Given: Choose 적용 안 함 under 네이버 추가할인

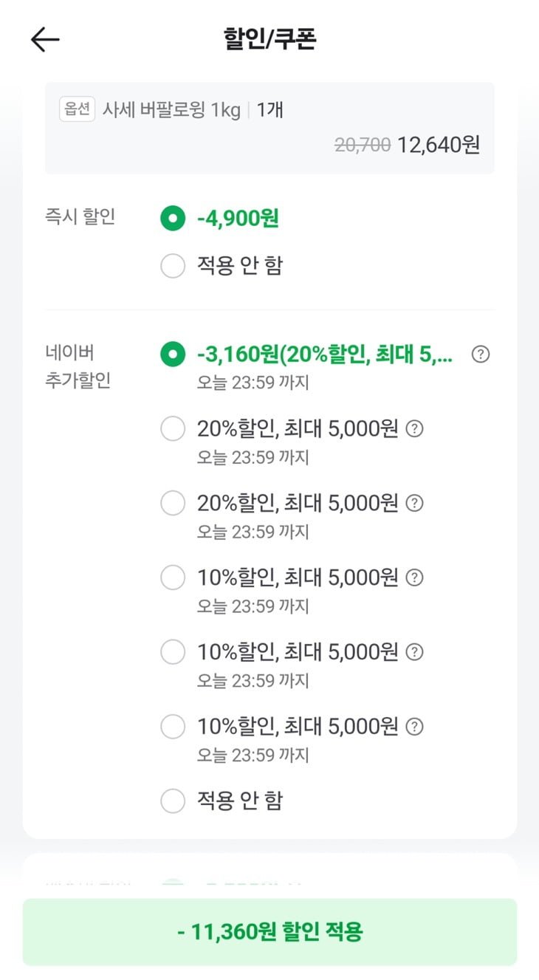Looking at the screenshot, I should [x=173, y=801].
